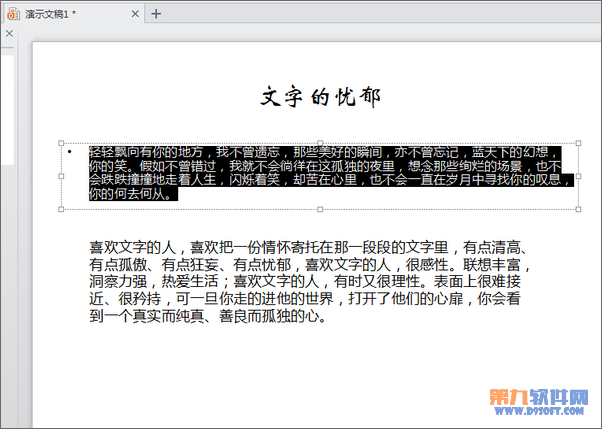Viewport: 602px width, 429px height.
Task: Click the bottom-center resize handle of the text box
Action: coord(320,209)
